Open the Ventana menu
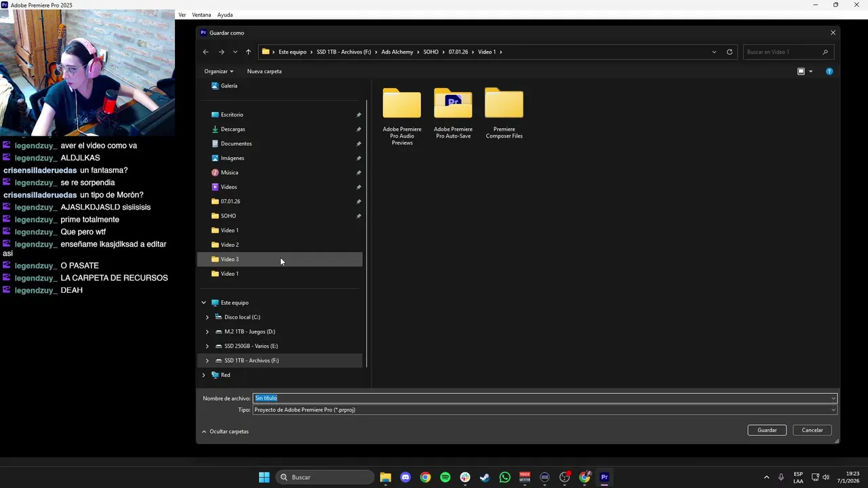868x488 pixels. [x=201, y=15]
